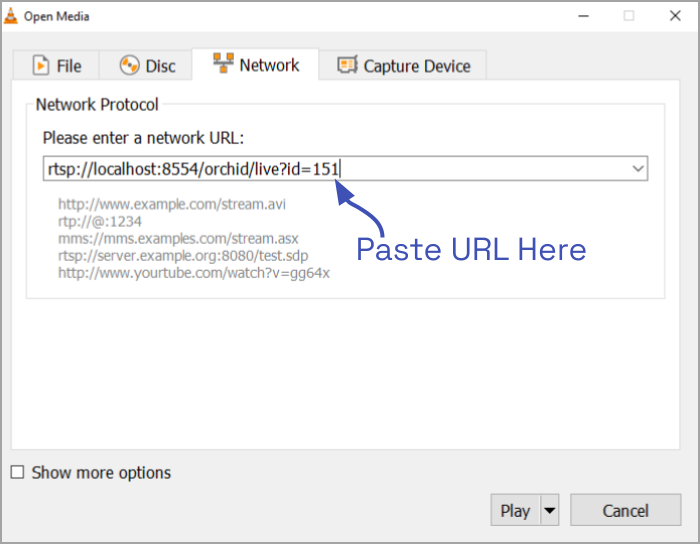700x544 pixels.
Task: Click the VLC cone icon in title bar
Action: coord(11,16)
